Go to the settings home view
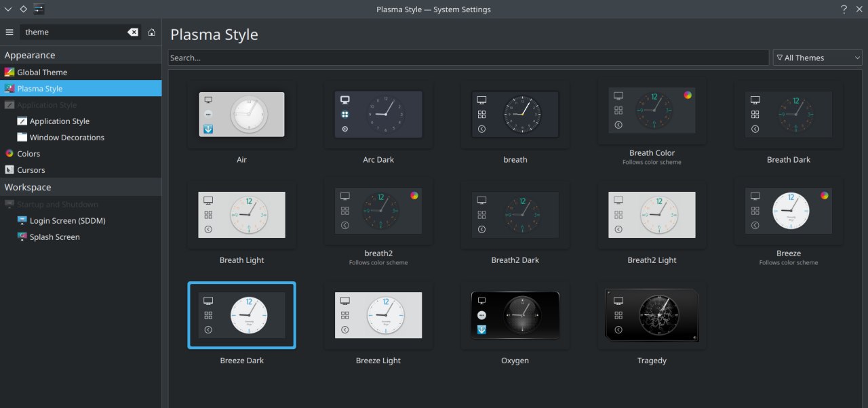The width and height of the screenshot is (868, 408). 151,32
